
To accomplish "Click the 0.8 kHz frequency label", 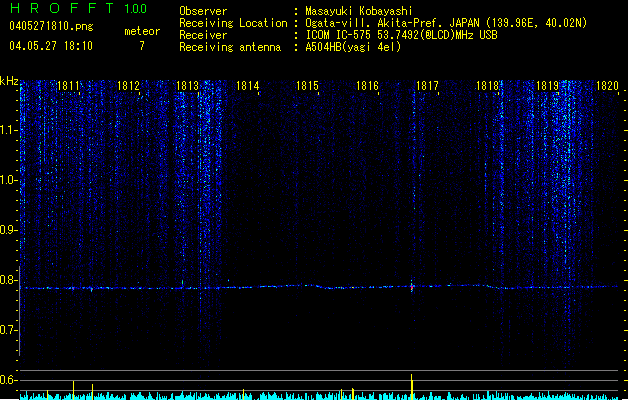I will pyautogui.click(x=9, y=280).
